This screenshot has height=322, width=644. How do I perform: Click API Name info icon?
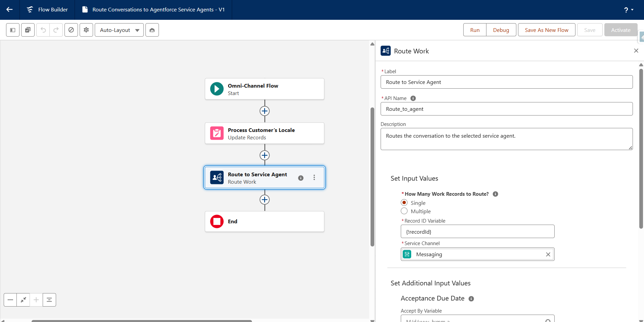pos(413,98)
